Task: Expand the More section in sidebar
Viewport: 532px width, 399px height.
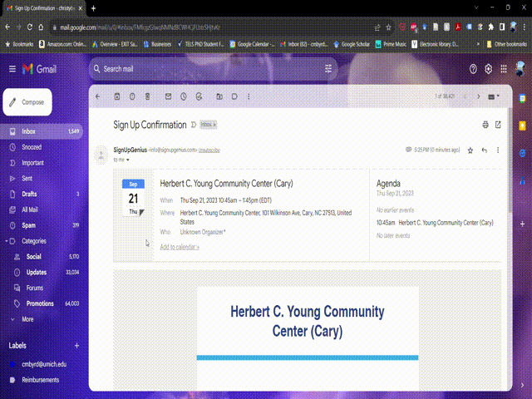Action: (27, 318)
